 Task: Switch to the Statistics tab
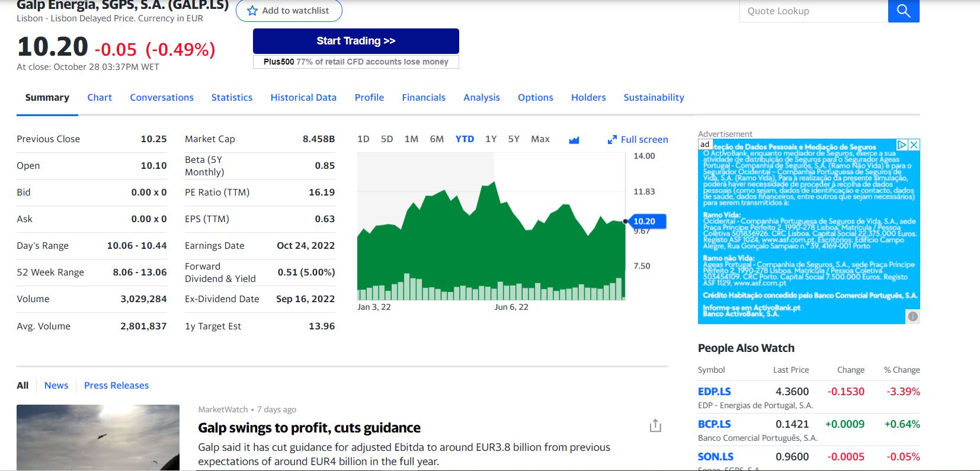pyautogui.click(x=232, y=98)
